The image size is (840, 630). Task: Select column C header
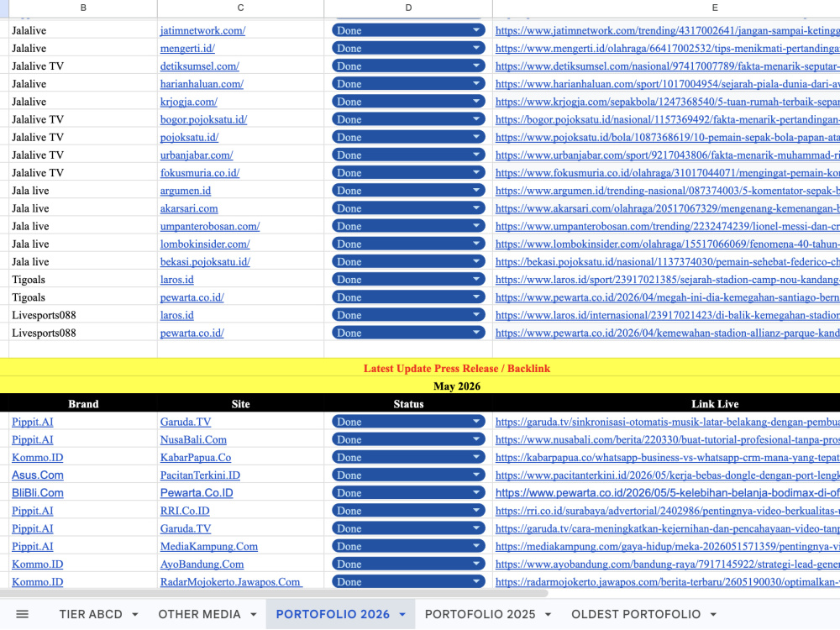pos(240,8)
